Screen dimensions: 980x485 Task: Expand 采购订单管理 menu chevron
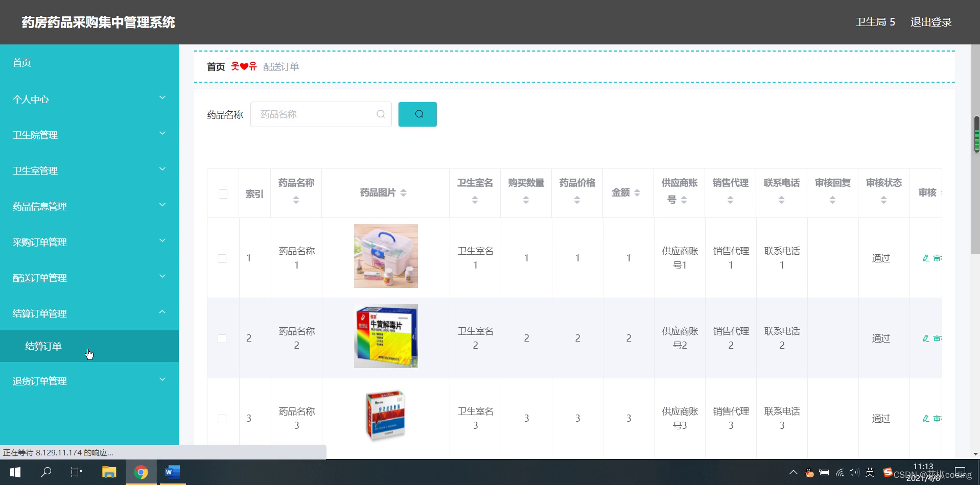click(x=162, y=240)
